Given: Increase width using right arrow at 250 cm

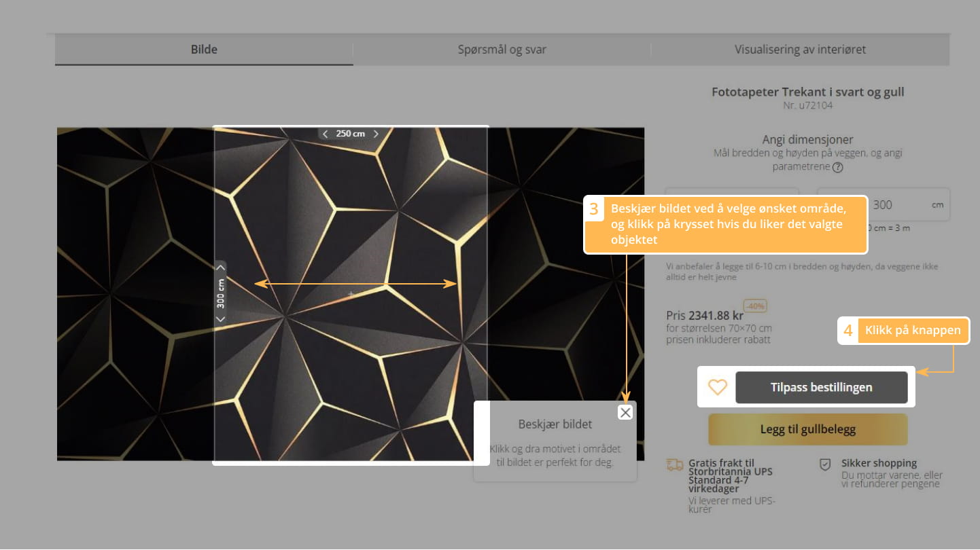Looking at the screenshot, I should [376, 134].
